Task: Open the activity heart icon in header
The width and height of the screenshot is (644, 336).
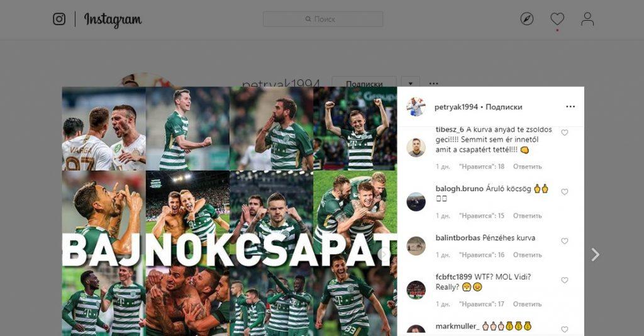Action: tap(557, 19)
